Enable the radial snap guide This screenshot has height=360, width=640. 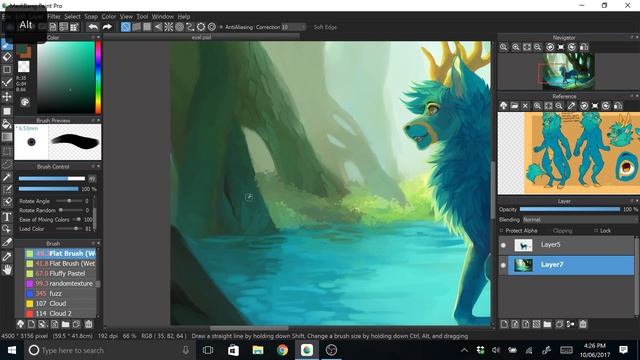(169, 27)
